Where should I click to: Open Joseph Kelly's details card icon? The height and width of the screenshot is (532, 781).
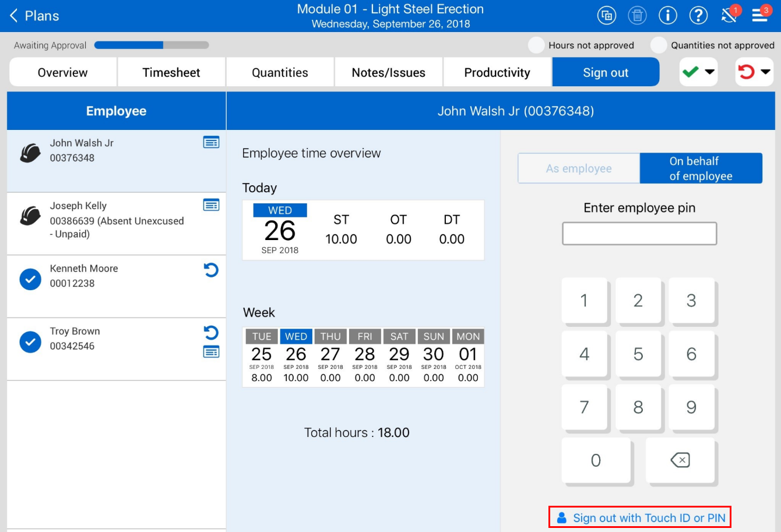pos(211,205)
